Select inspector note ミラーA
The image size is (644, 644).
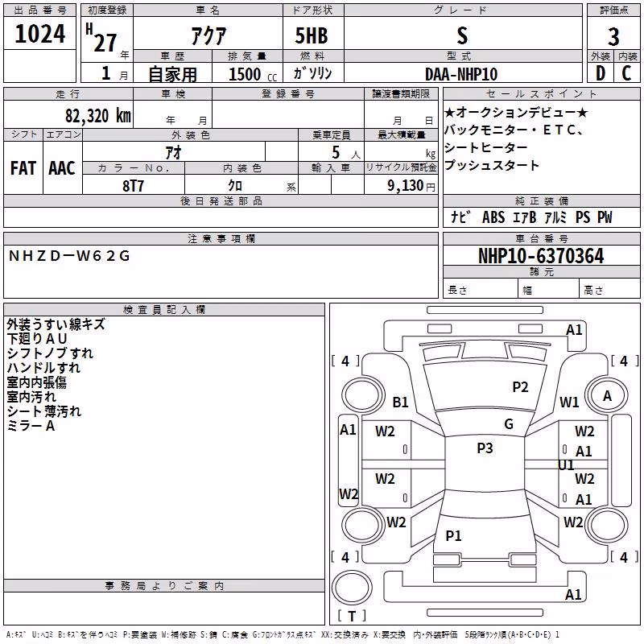click(x=31, y=426)
